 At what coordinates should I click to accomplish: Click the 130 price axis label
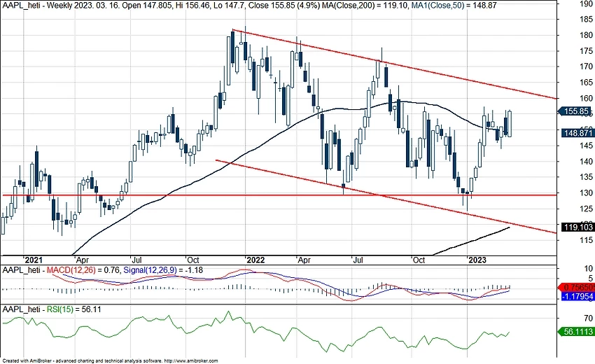pyautogui.click(x=586, y=192)
